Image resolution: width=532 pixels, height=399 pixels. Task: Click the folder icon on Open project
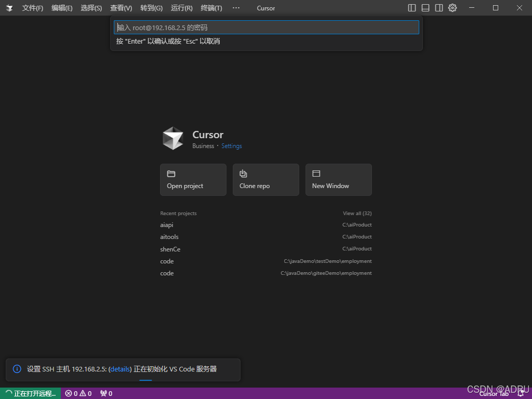(171, 174)
